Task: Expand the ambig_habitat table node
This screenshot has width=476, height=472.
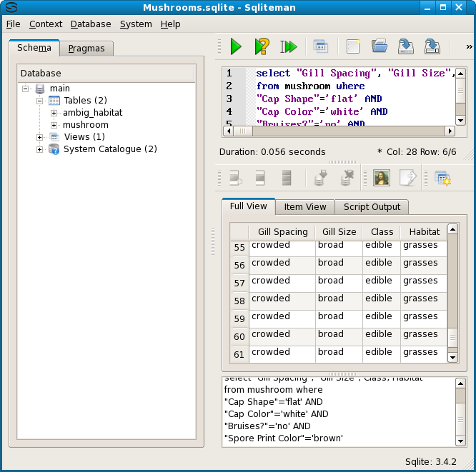Action: pos(54,113)
